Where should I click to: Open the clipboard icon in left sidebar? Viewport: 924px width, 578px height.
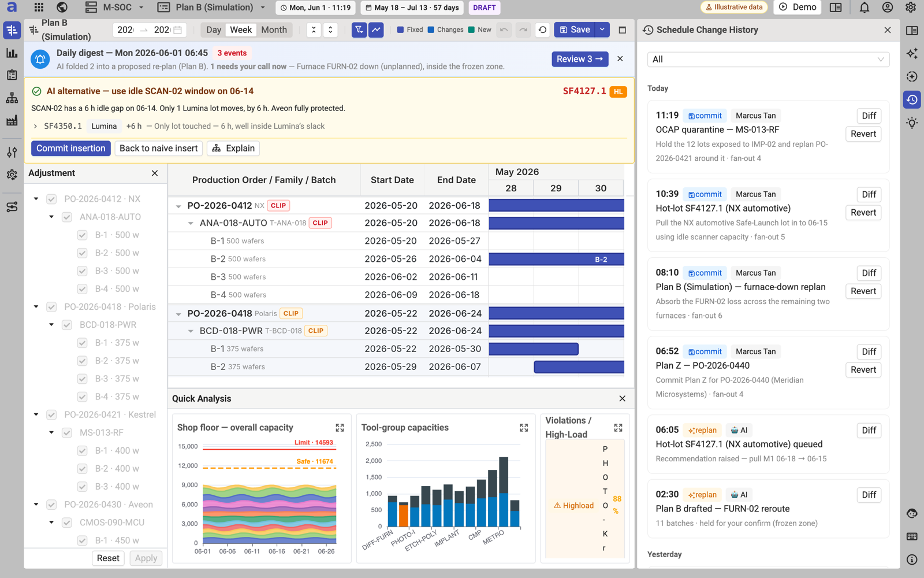12,75
